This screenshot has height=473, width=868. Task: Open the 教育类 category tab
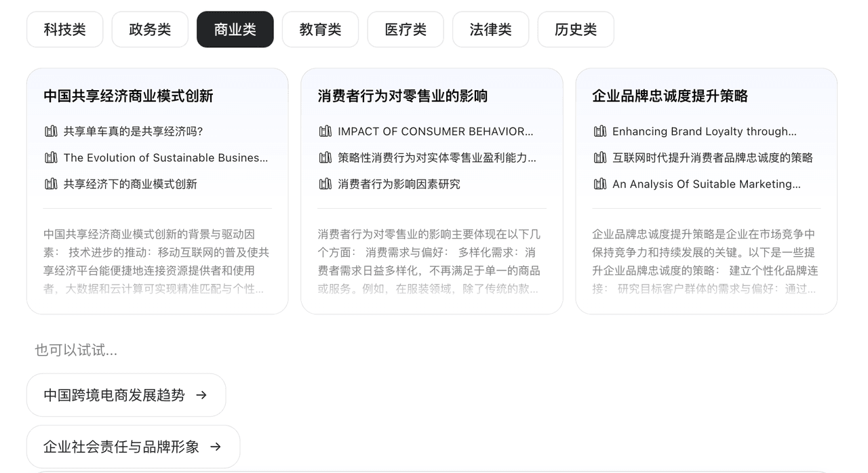(320, 30)
